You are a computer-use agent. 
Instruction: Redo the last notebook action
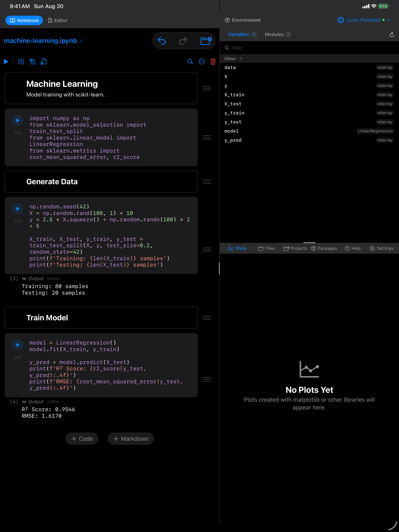coord(183,41)
